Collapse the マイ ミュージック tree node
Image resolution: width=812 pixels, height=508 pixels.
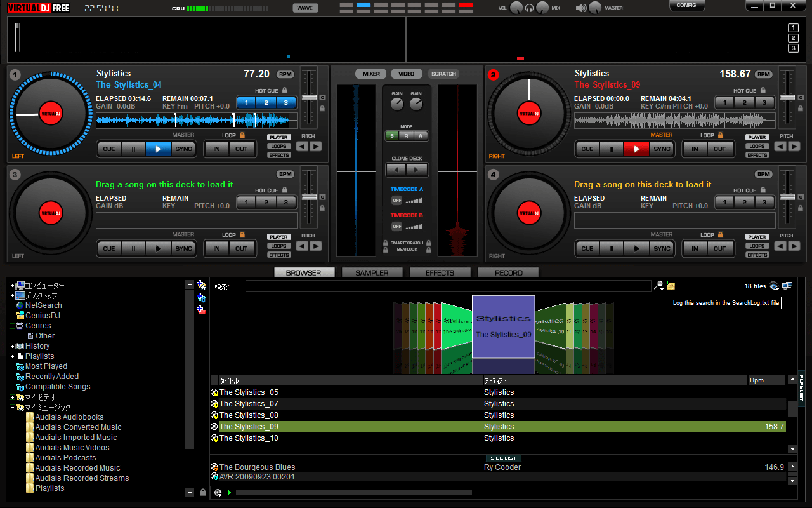pyautogui.click(x=12, y=408)
